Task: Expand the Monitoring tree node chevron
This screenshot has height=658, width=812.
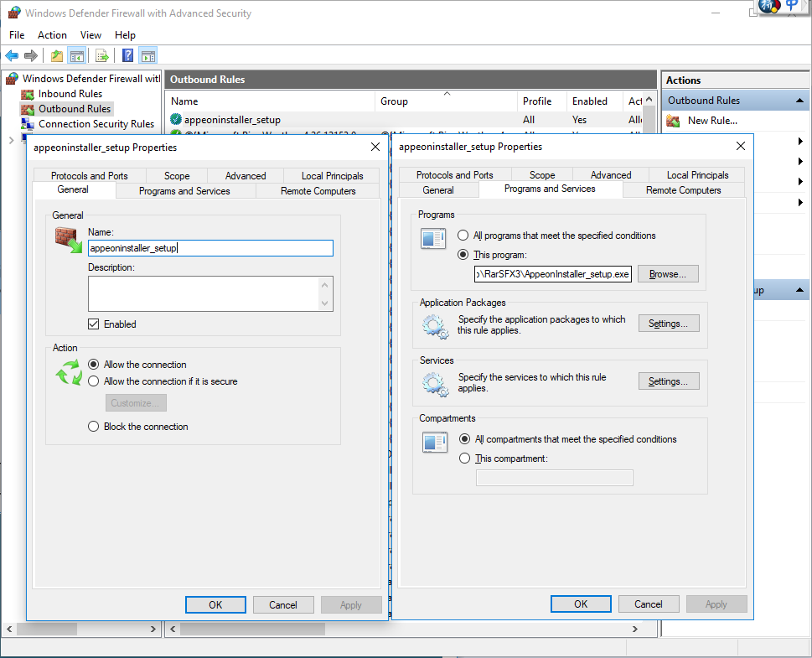Action: [12, 140]
